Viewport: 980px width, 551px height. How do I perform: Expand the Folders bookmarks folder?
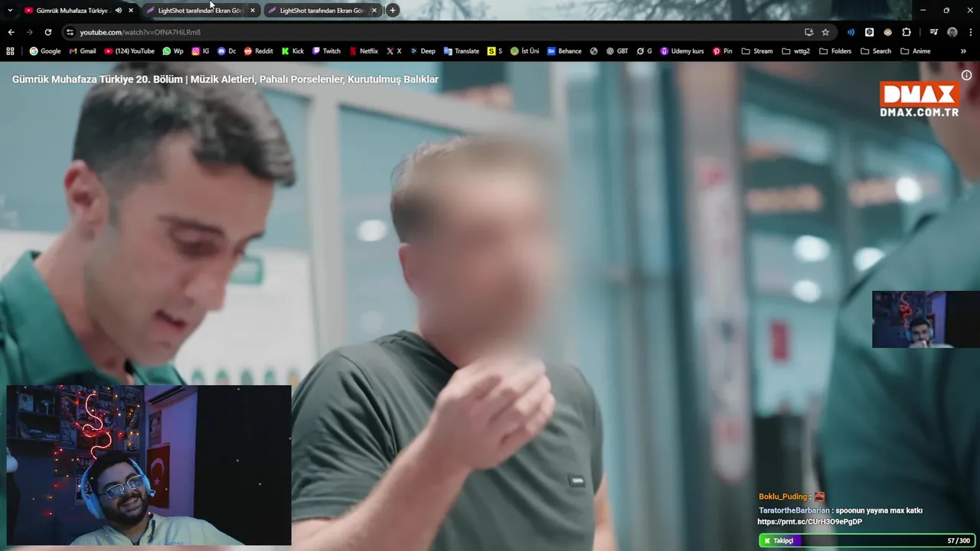click(x=835, y=51)
